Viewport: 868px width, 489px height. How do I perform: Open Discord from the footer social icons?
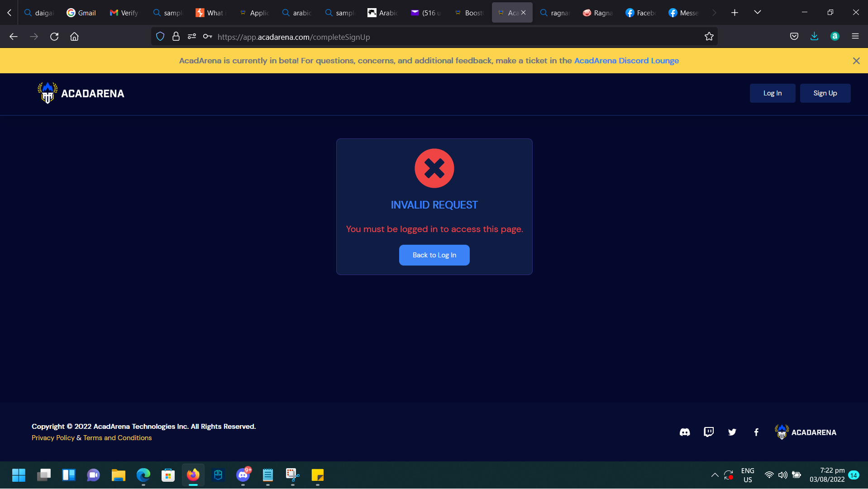[x=685, y=432]
